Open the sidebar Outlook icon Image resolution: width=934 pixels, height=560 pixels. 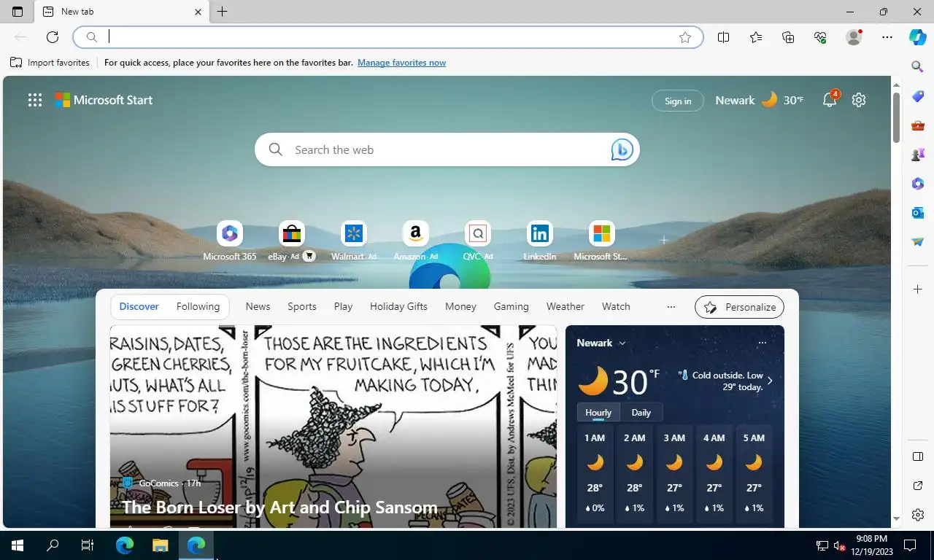coord(918,213)
